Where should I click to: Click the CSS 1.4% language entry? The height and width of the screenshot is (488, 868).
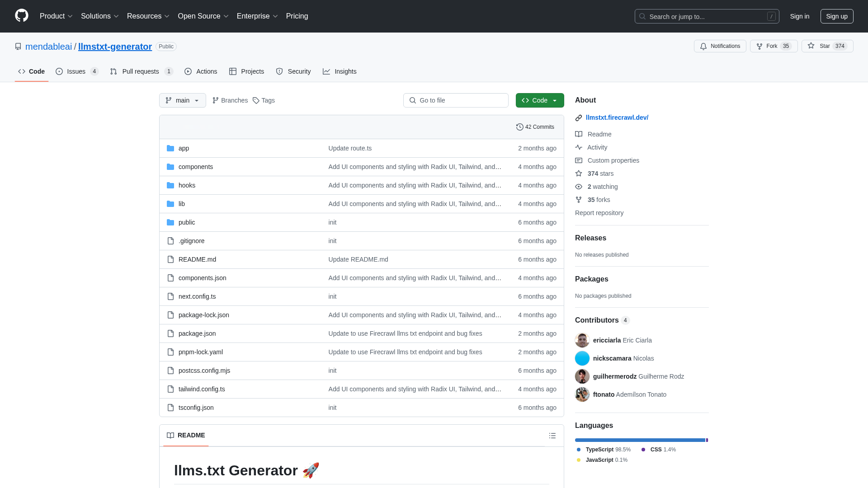point(658,450)
